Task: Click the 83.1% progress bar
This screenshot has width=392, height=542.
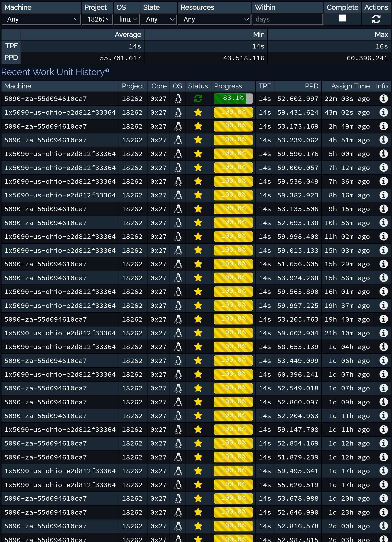Action: tap(233, 99)
